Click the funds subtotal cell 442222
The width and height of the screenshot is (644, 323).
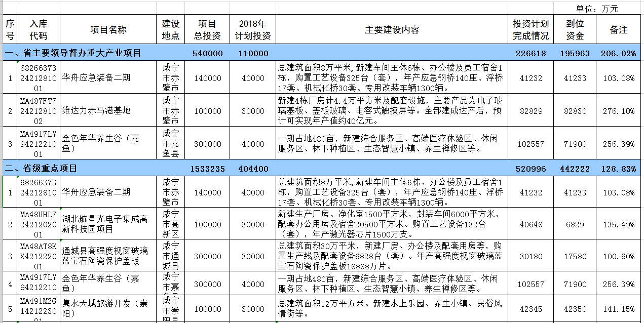click(575, 168)
